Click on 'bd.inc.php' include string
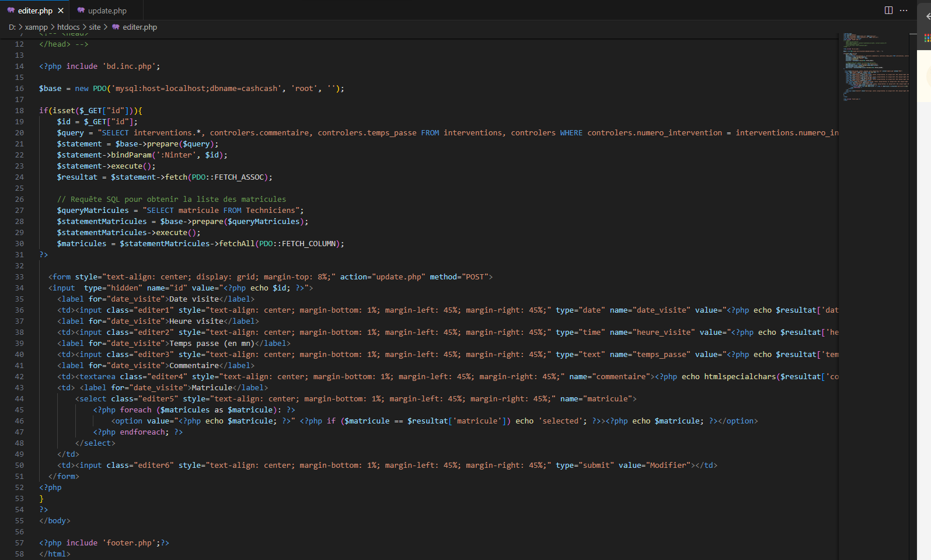The image size is (931, 560). pyautogui.click(x=129, y=66)
